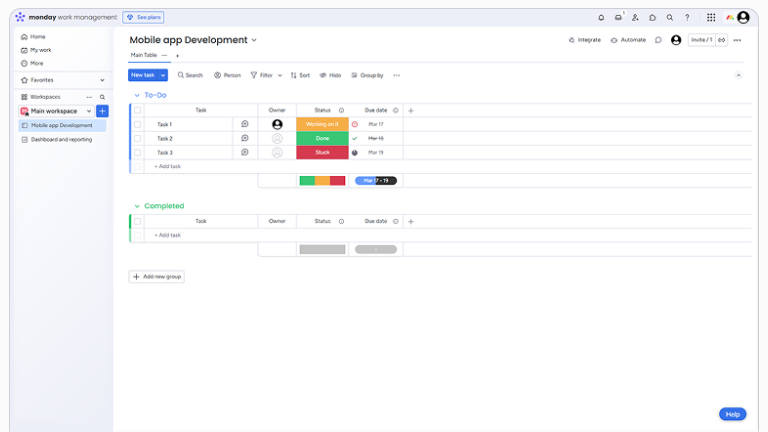Click the Help button
Image resolution: width=768 pixels, height=432 pixels.
coord(733,414)
